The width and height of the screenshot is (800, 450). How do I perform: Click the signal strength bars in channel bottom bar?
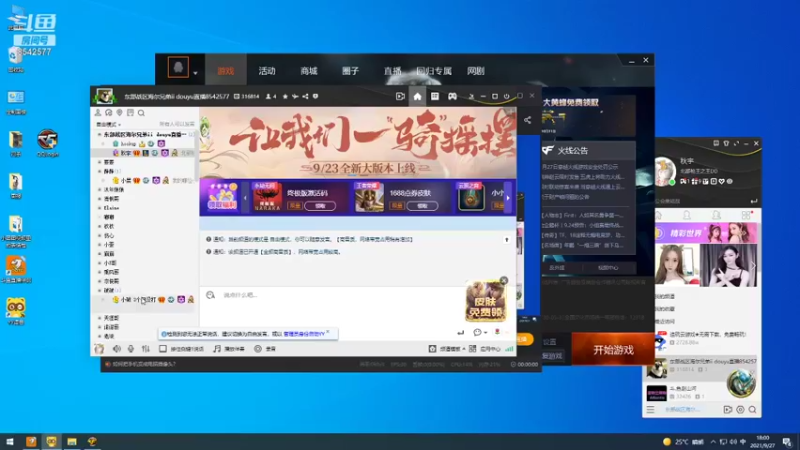509,349
